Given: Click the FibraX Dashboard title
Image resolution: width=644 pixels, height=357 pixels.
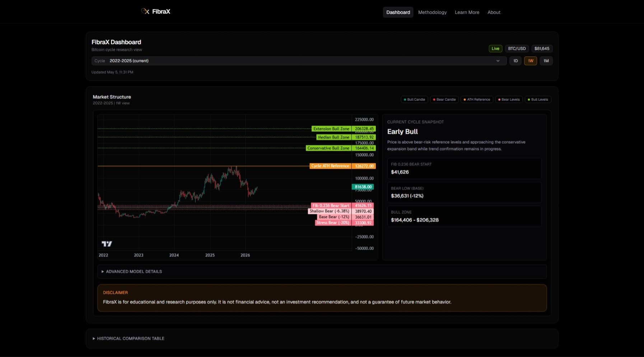Looking at the screenshot, I should coord(116,42).
